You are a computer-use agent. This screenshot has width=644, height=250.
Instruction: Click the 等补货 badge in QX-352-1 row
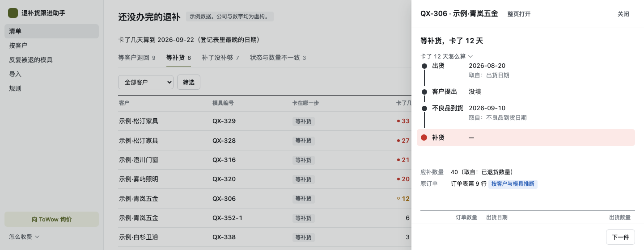coord(304,218)
